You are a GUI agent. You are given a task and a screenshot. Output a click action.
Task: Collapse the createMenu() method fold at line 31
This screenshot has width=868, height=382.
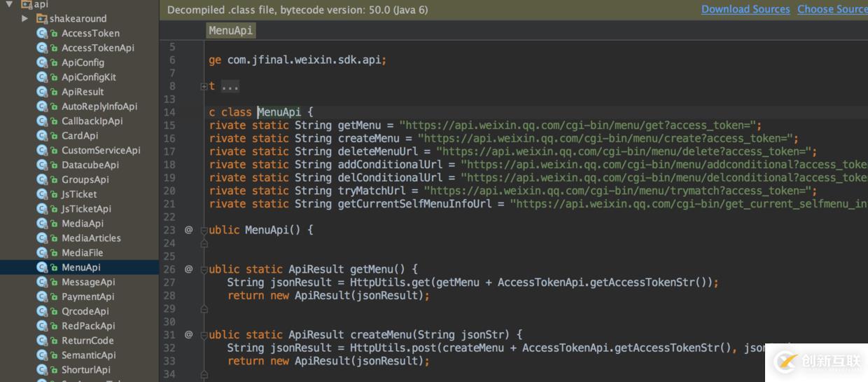click(204, 335)
